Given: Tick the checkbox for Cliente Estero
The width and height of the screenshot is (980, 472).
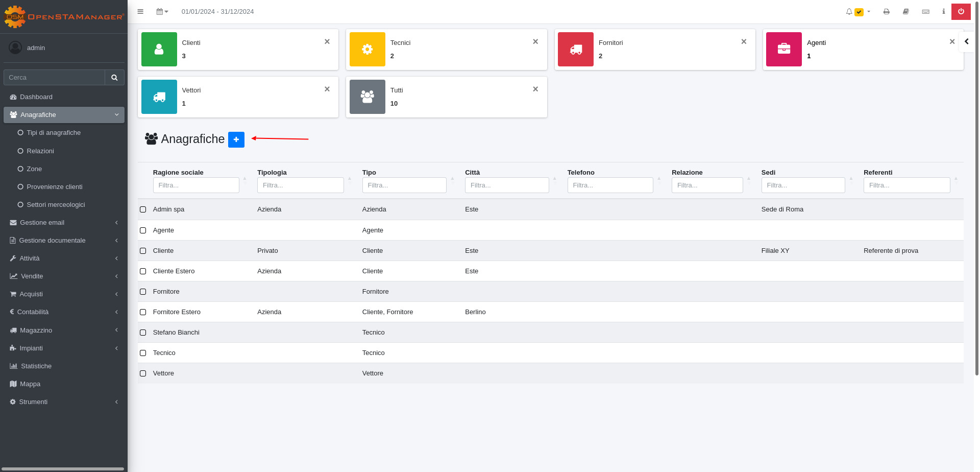Looking at the screenshot, I should tap(143, 271).
